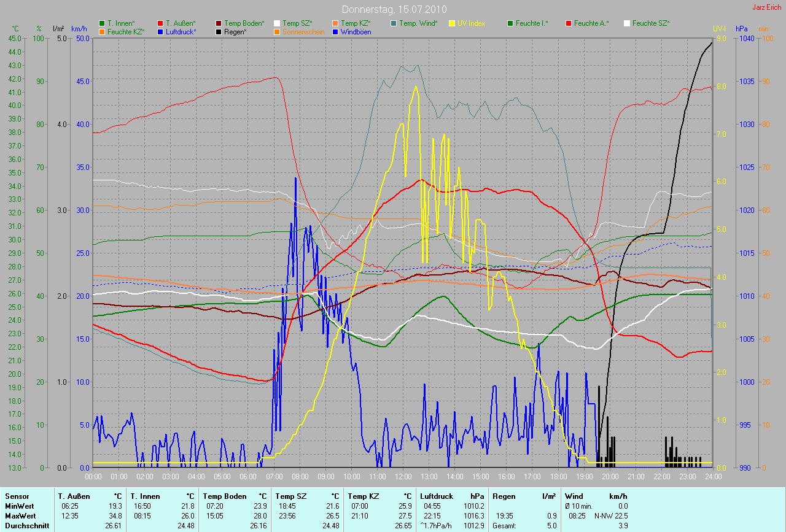Click the orange Sonnenschein legend square
The height and width of the screenshot is (532, 786).
tap(277, 32)
